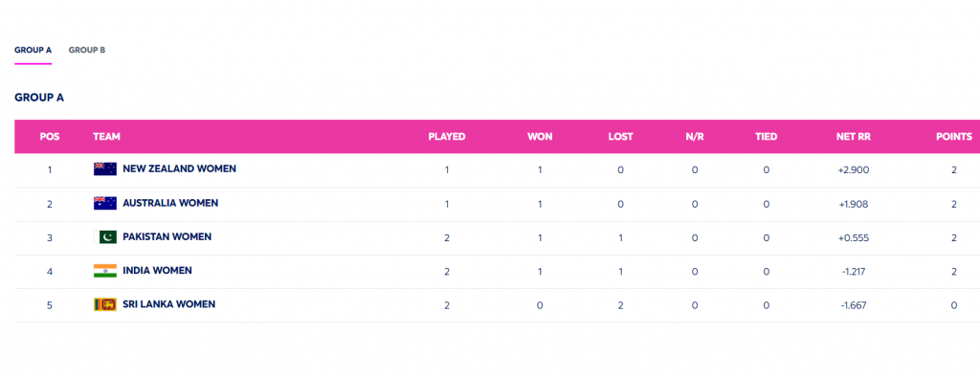980x379 pixels.
Task: Click the India flag icon
Action: 105,271
